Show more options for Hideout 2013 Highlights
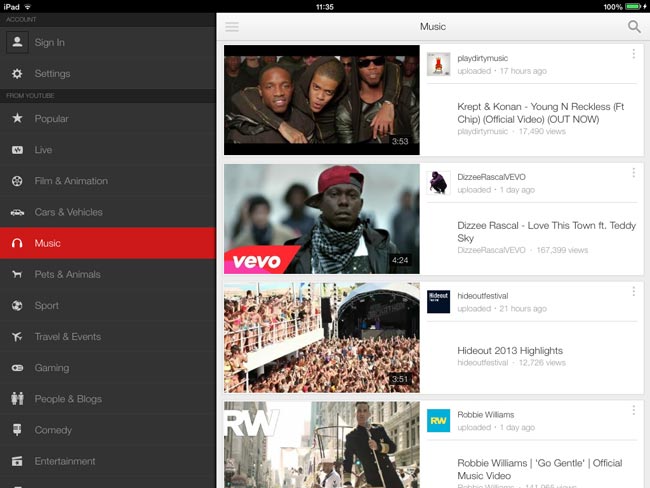This screenshot has height=488, width=650. click(x=633, y=291)
